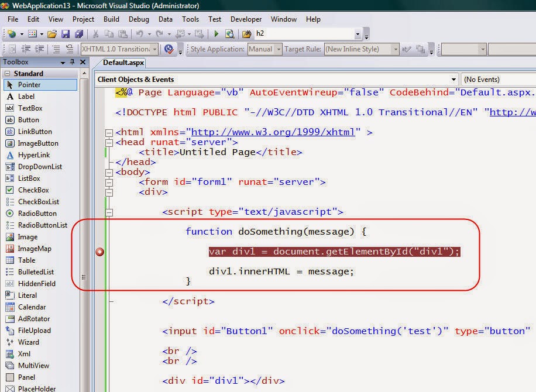
Task: Open the Style Application Manual dropdown
Action: coord(279,49)
